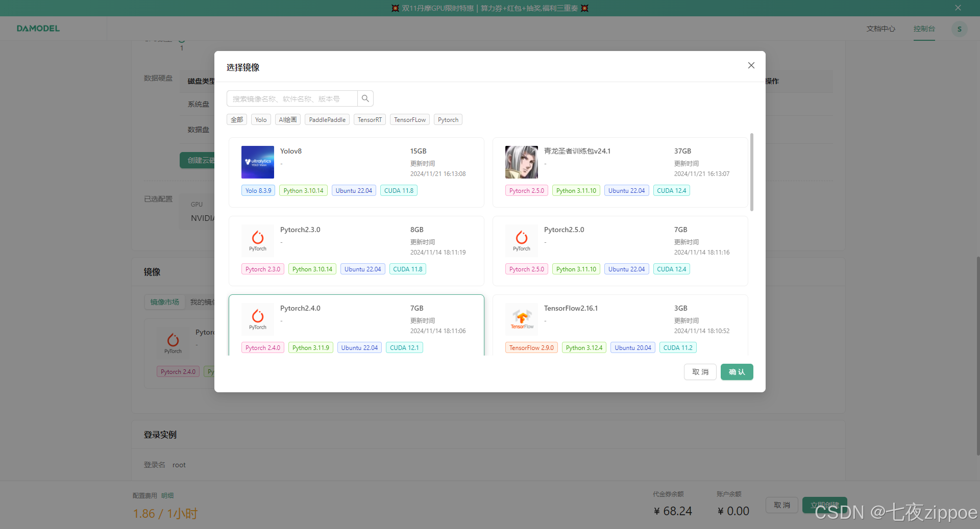Select the Pytorch2.5.0 card title
This screenshot has height=529, width=980.
click(564, 230)
